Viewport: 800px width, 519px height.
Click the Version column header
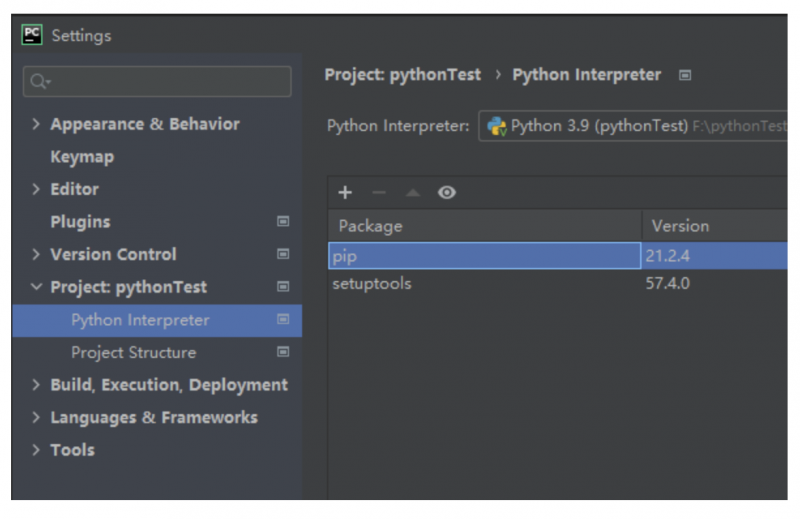(680, 226)
